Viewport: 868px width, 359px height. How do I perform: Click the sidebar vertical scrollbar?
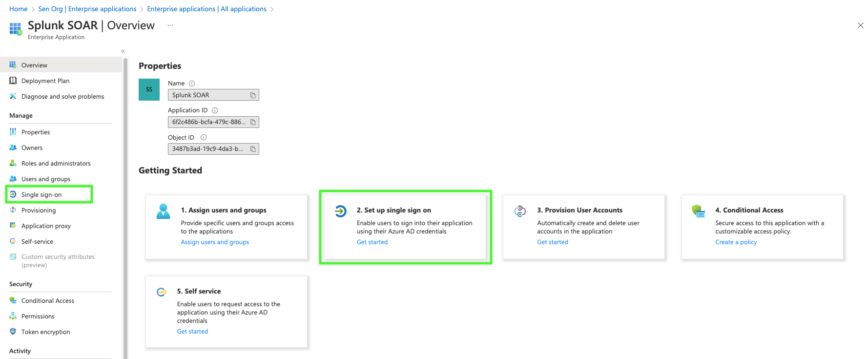pos(125,208)
